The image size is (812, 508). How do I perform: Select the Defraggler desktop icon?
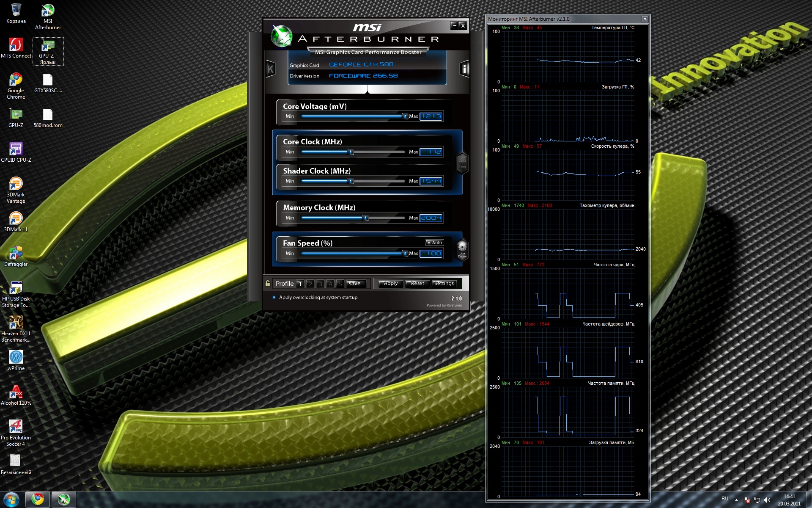pyautogui.click(x=16, y=257)
